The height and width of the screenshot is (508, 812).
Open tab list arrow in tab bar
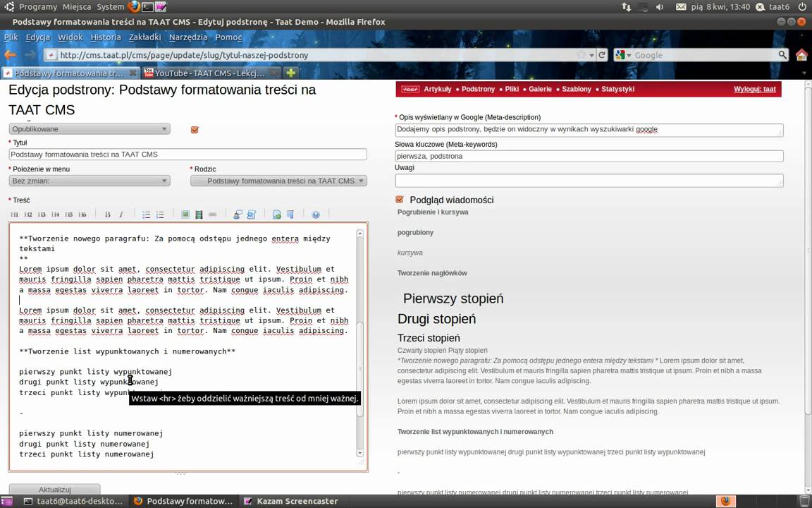(x=804, y=73)
